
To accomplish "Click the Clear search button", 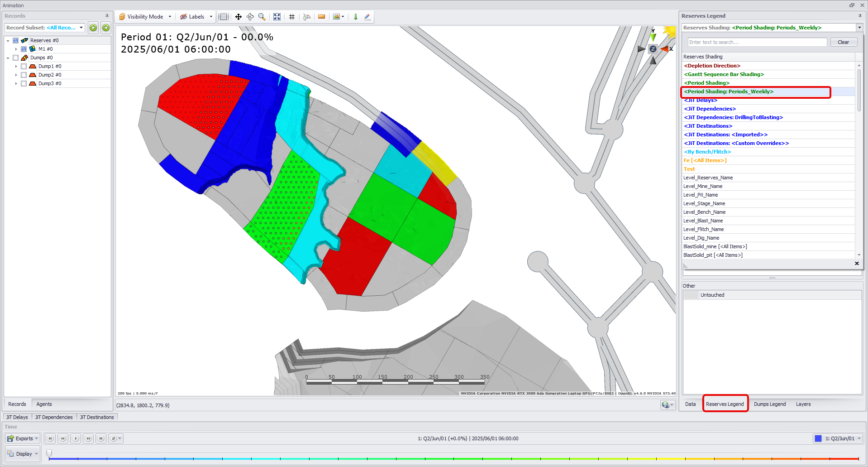I will (x=843, y=42).
